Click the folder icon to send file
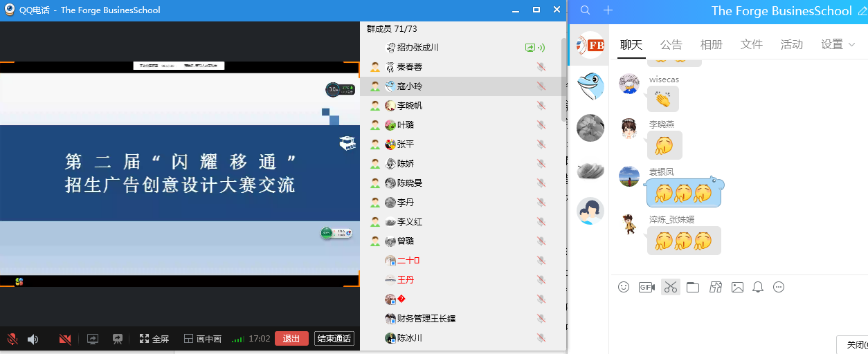This screenshot has width=868, height=354. tap(693, 287)
